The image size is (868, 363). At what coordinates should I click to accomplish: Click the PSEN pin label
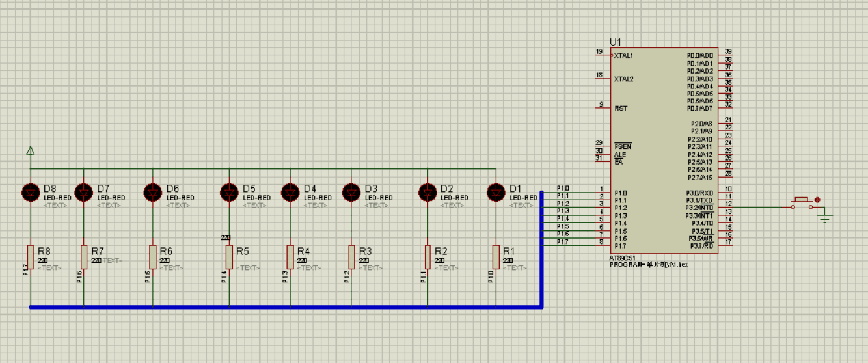click(x=623, y=147)
